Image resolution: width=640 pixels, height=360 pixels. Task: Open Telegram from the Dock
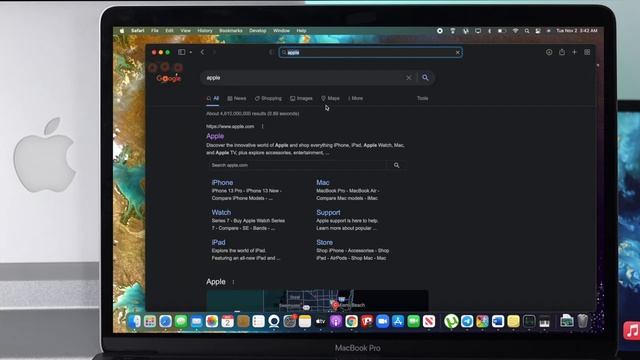467,322
